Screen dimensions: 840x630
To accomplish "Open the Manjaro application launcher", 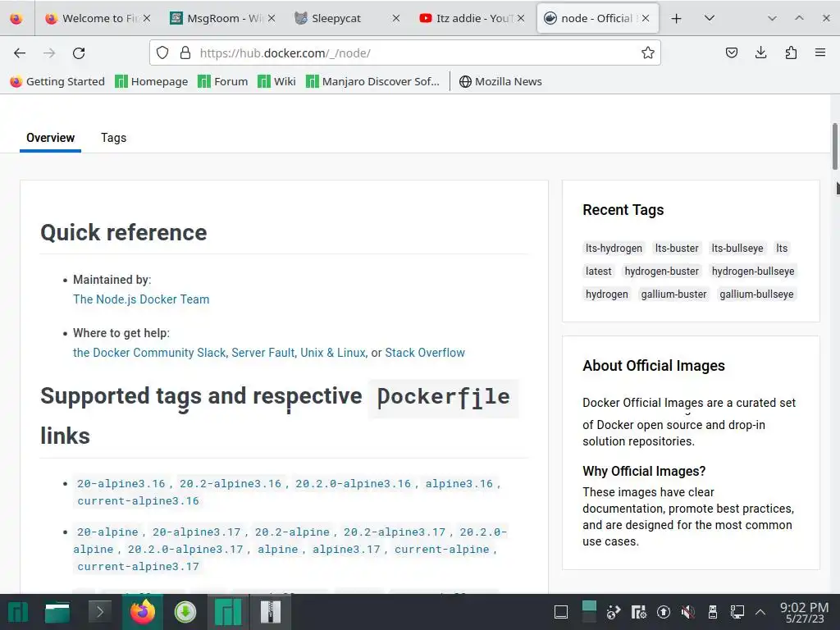I will coord(18,612).
